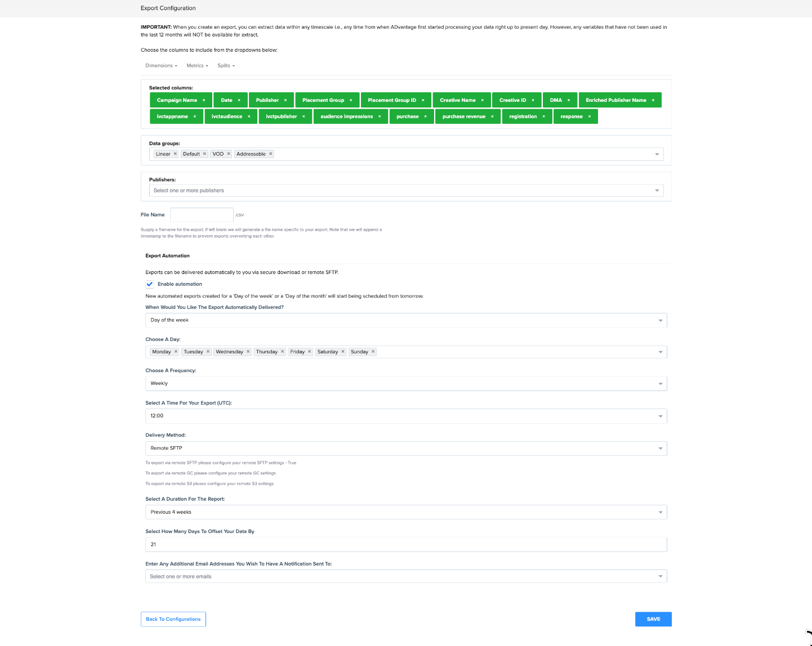Delete the DMA selected column
Viewport: 812px width, 646px height.
569,100
